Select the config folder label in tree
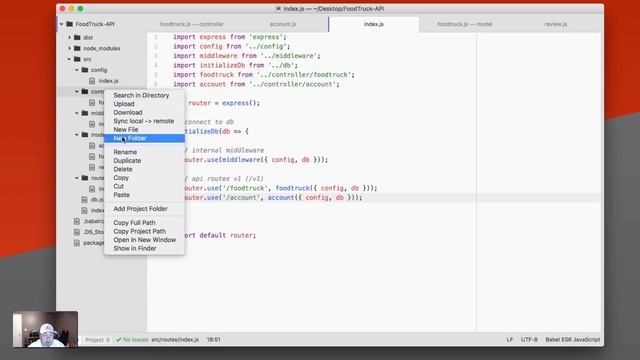Image resolution: width=640 pixels, height=360 pixels. 99,70
